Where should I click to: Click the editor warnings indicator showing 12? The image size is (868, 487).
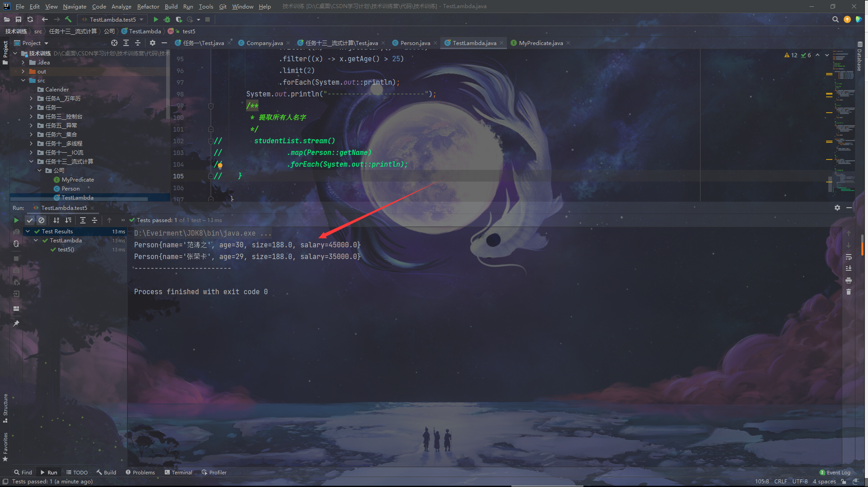coord(791,55)
